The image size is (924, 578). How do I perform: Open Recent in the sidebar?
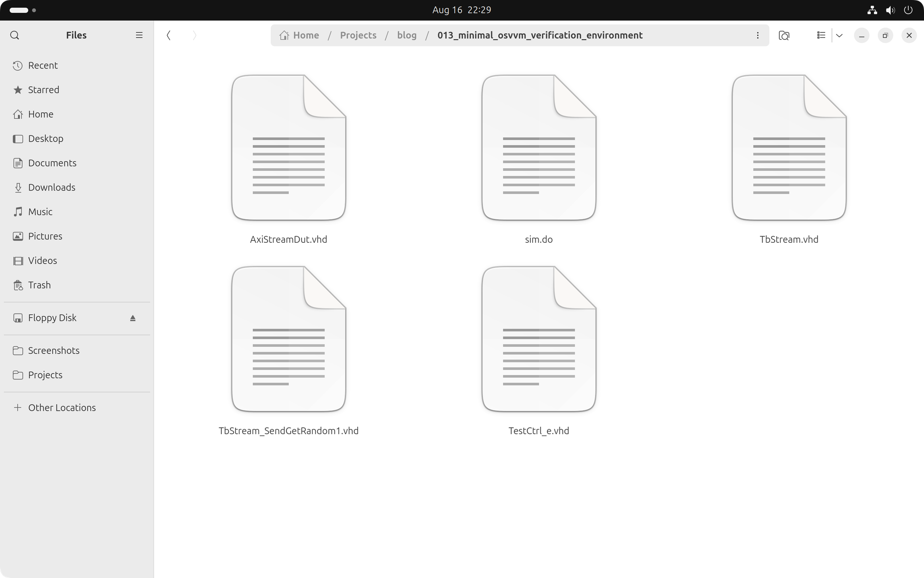pos(43,65)
